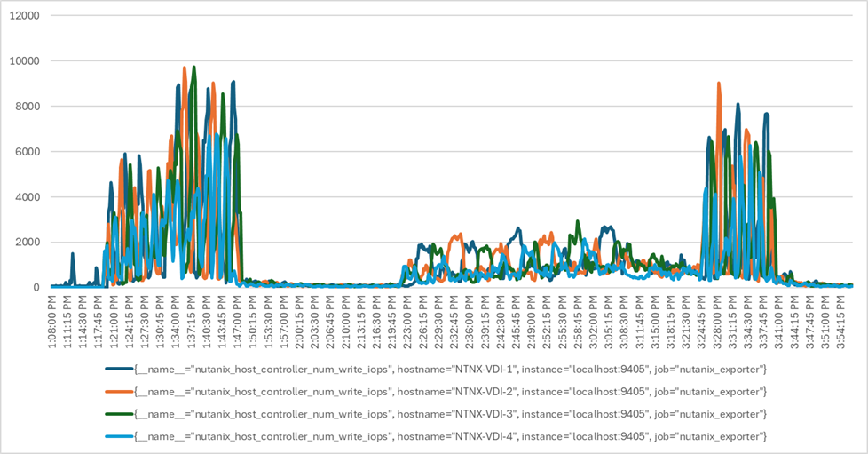Image resolution: width=868 pixels, height=454 pixels.
Task: Click the 3:21:30 PM time axis label
Action: [686, 323]
